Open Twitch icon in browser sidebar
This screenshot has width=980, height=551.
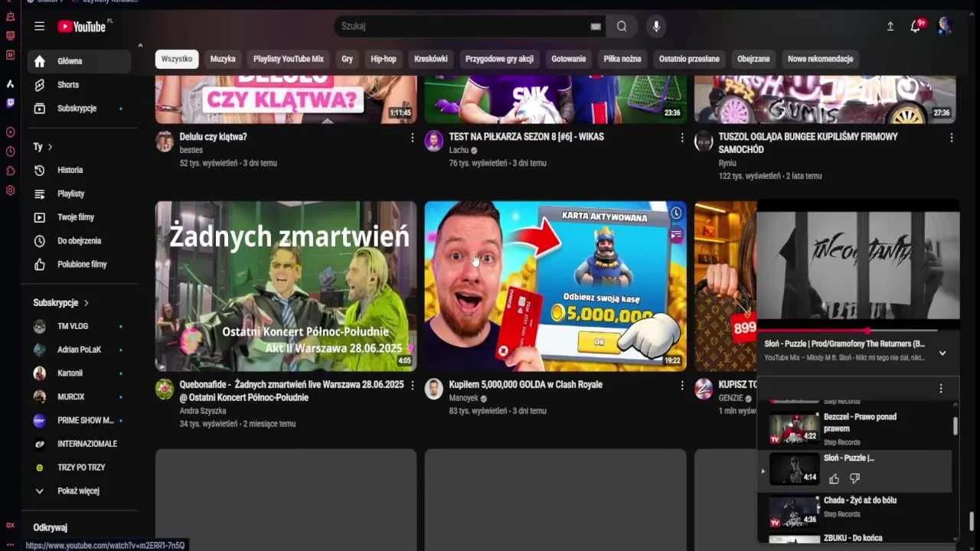pyautogui.click(x=10, y=103)
